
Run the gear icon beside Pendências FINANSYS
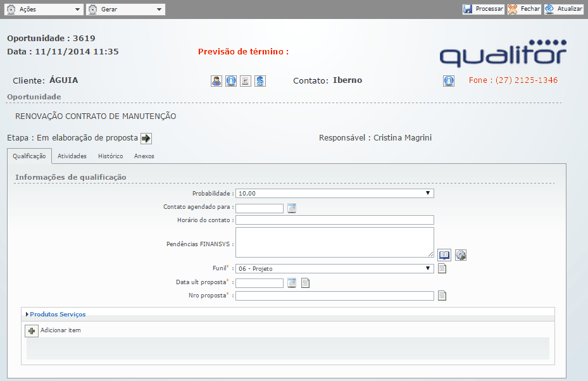pos(461,255)
